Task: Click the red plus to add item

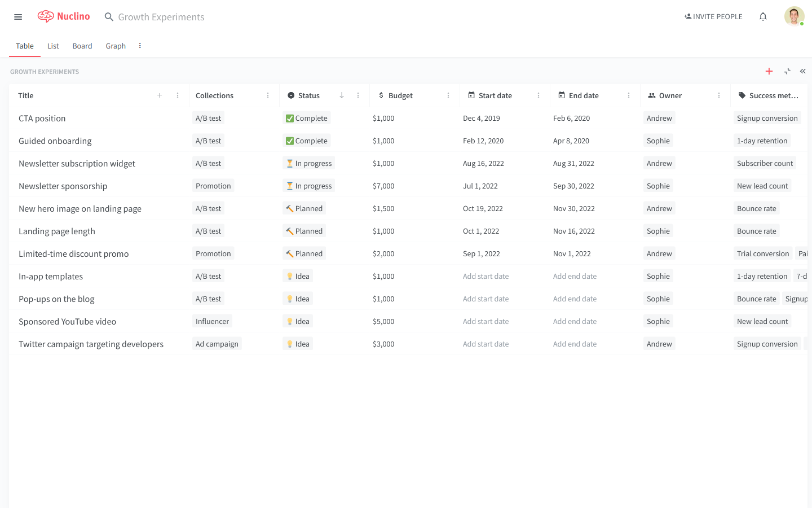Action: [769, 71]
